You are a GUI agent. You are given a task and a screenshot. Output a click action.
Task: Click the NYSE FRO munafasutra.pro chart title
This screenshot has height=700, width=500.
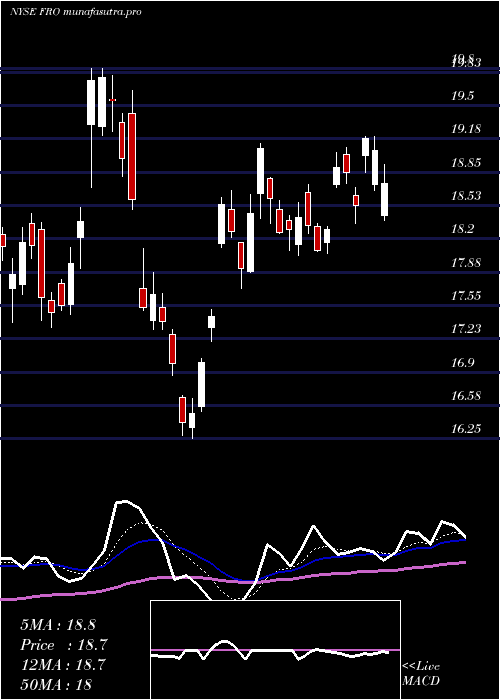pyautogui.click(x=75, y=12)
